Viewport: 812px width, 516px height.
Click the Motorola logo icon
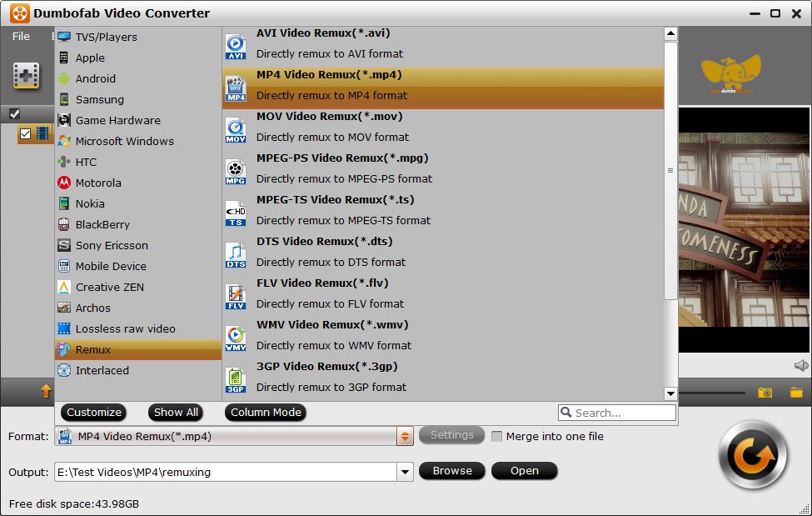tap(63, 183)
